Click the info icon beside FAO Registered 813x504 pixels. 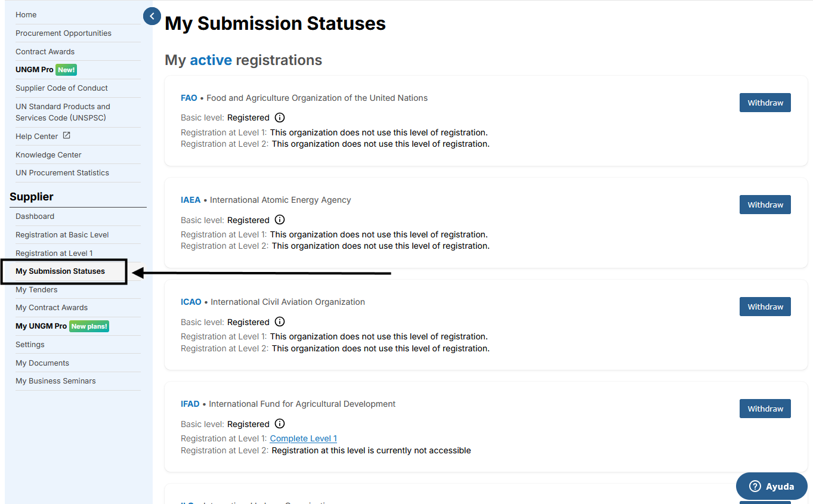(x=280, y=118)
